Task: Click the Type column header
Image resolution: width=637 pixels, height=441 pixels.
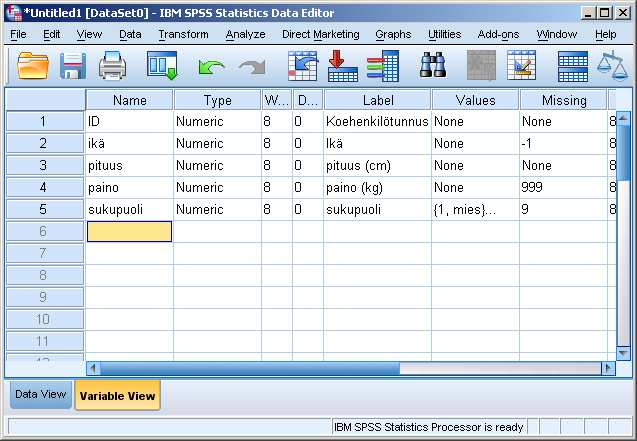Action: [217, 100]
